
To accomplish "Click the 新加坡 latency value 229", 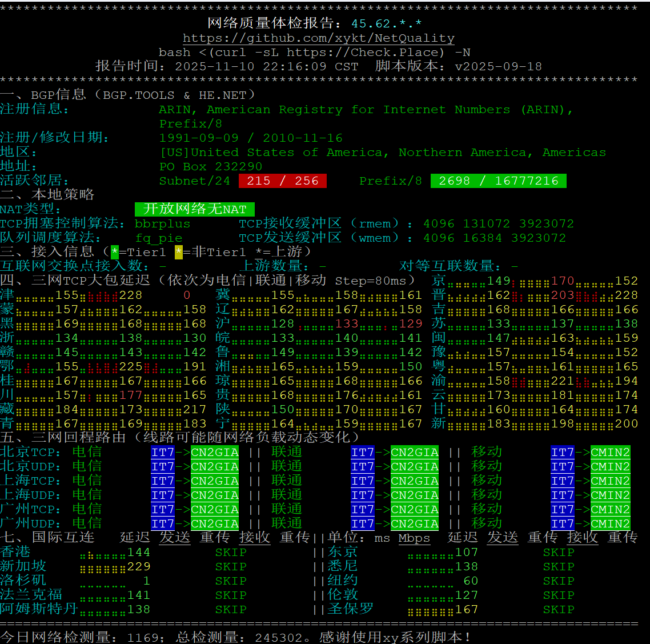I will (139, 567).
